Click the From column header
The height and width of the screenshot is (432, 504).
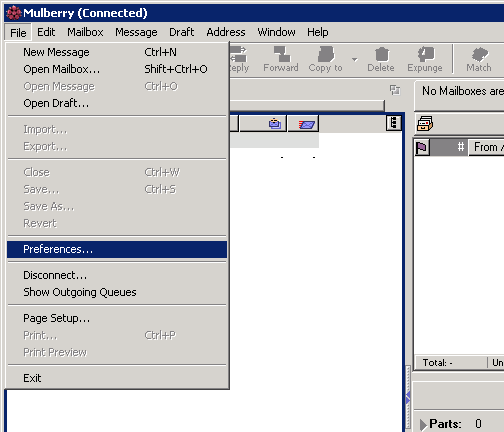487,147
